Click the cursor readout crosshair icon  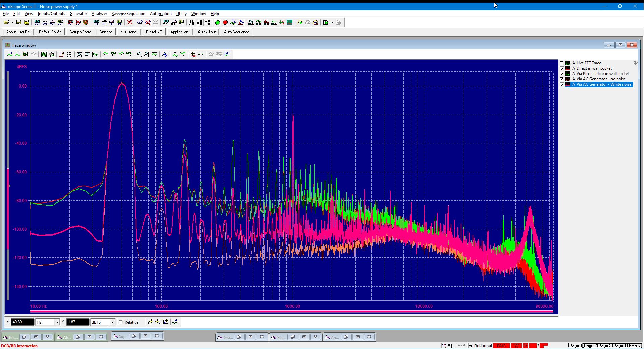193,54
